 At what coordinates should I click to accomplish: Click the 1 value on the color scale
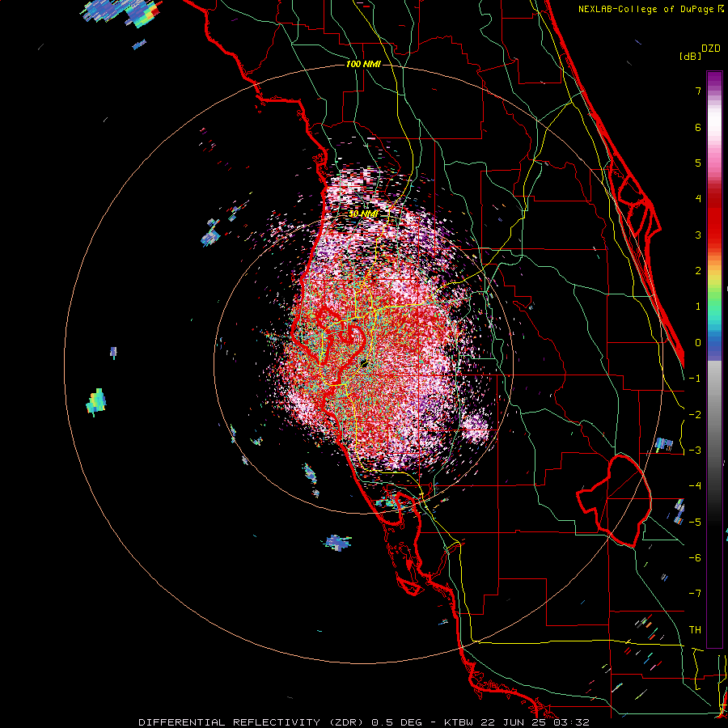click(698, 307)
